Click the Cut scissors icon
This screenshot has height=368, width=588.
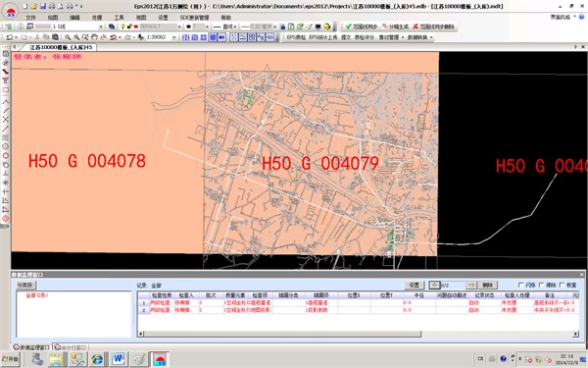tap(37, 37)
